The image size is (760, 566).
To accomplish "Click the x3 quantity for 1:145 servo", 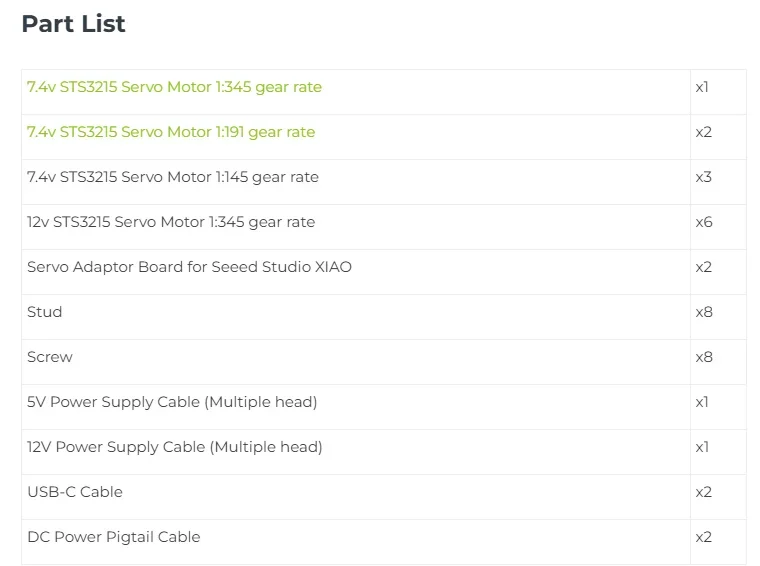I will tap(703, 177).
